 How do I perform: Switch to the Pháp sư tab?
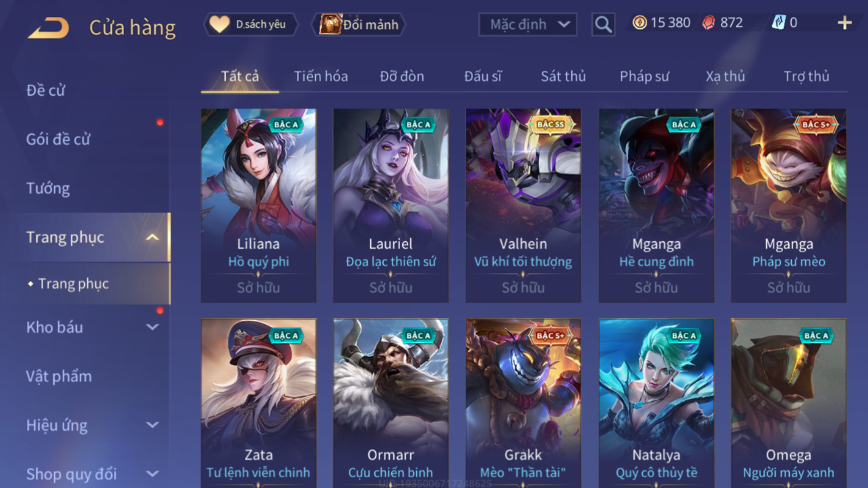(x=644, y=76)
